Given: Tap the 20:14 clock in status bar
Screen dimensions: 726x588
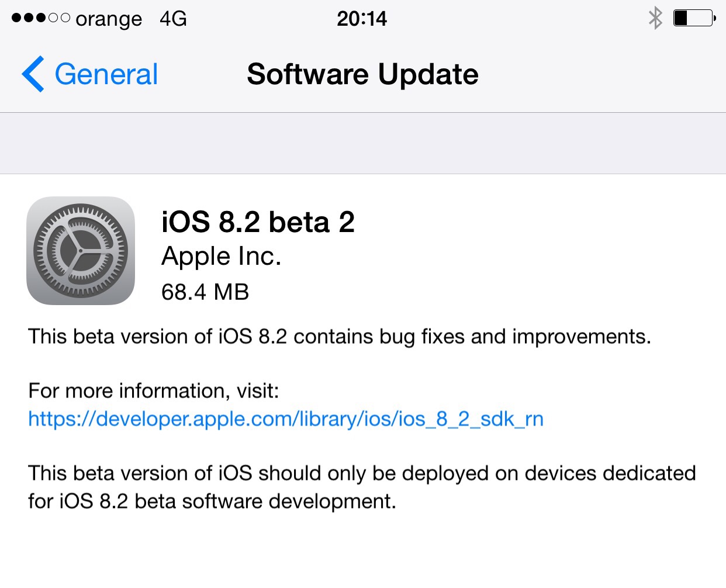Looking at the screenshot, I should (x=362, y=19).
